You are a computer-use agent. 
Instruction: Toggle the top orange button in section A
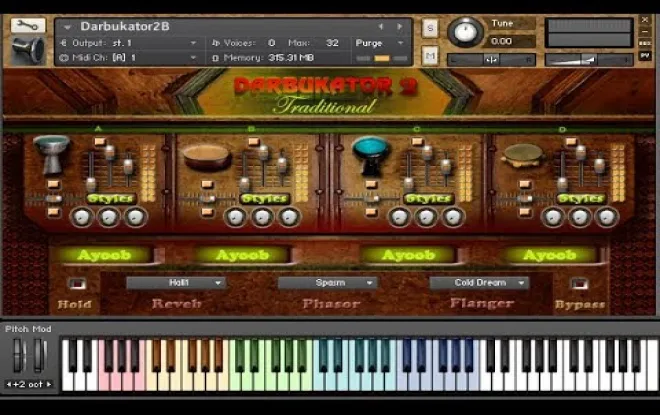pos(100,141)
